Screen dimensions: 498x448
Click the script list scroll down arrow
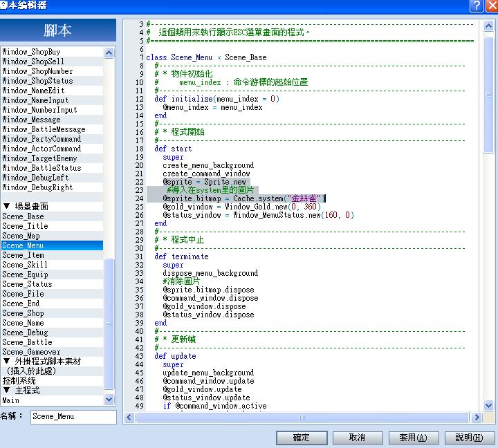pos(109,399)
